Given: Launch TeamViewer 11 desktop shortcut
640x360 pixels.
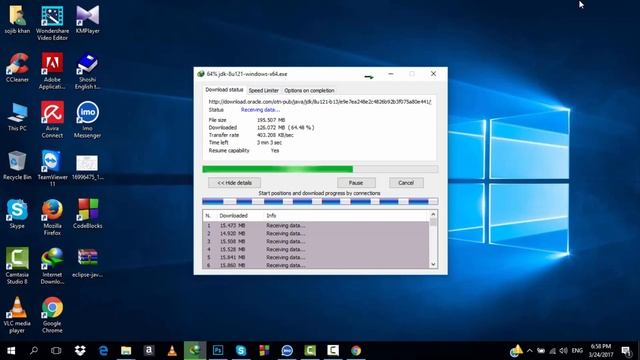Looking at the screenshot, I should point(52,169).
